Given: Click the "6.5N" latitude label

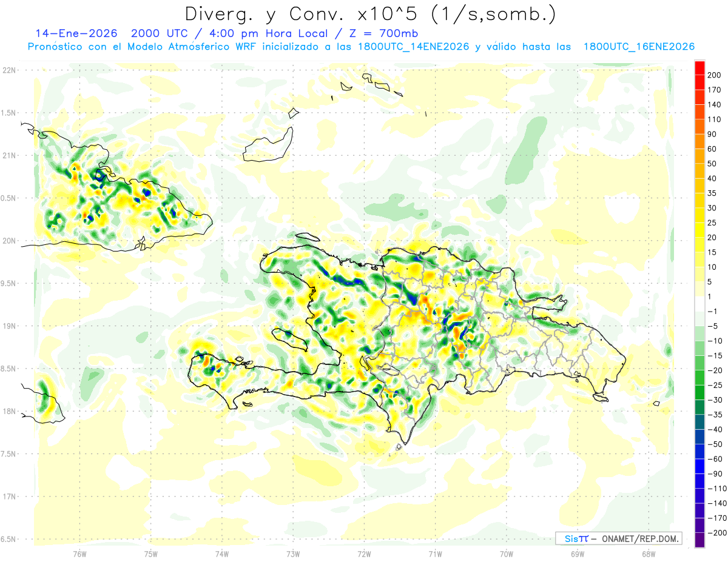Looking at the screenshot, I should click(9, 539).
